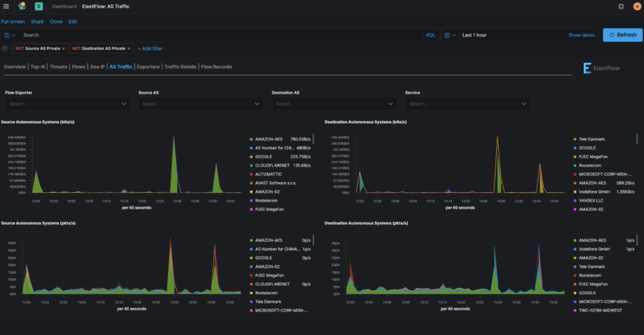This screenshot has height=335, width=644.
Task: Toggle AS Number for CHINA in Source pkts/s legend
Action: point(276,249)
